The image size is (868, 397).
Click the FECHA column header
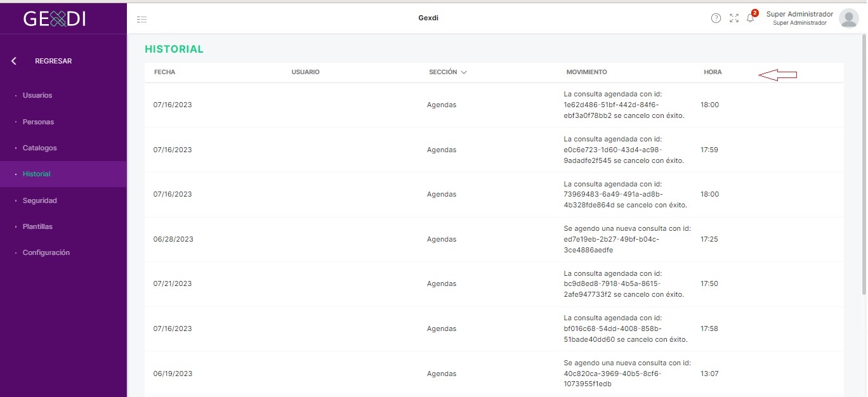pyautogui.click(x=164, y=72)
